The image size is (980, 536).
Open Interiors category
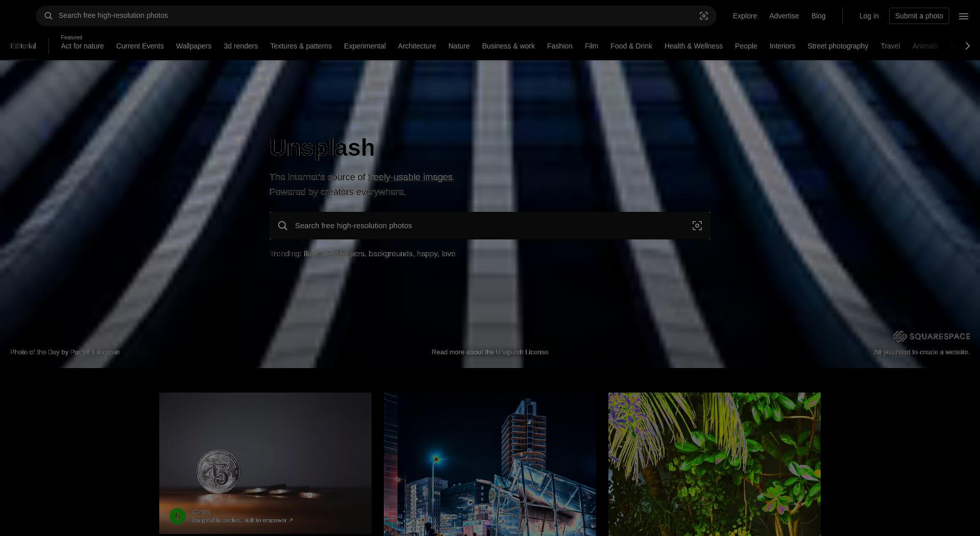point(782,46)
